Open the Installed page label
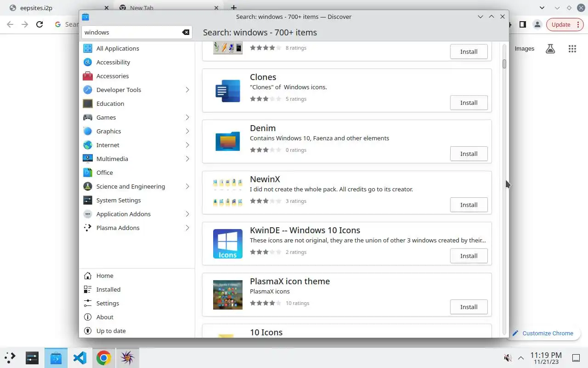This screenshot has height=368, width=588. pos(108,289)
